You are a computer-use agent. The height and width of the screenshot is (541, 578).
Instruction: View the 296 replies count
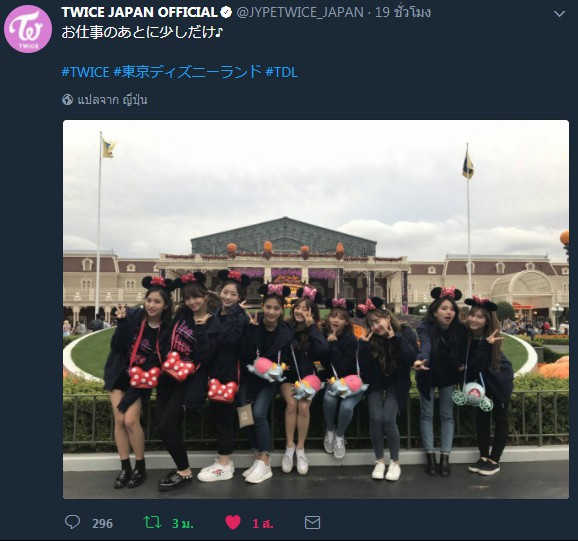(102, 523)
